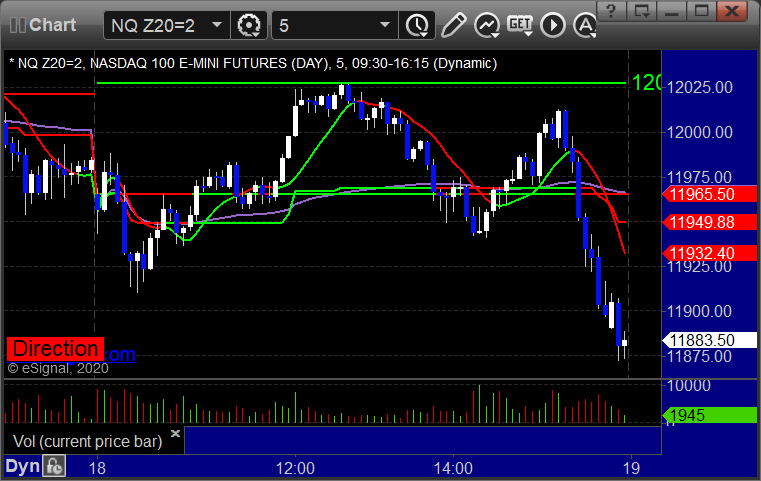Close the chart window with red X

point(732,11)
